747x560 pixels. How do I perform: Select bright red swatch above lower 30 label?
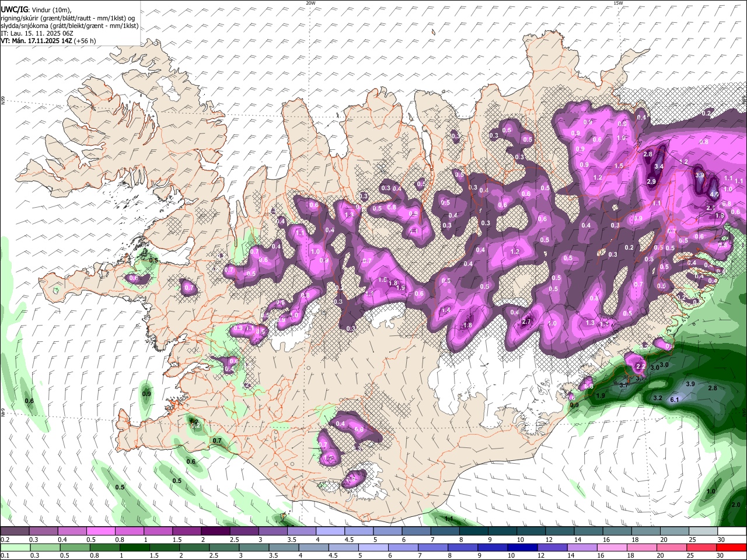(731, 548)
